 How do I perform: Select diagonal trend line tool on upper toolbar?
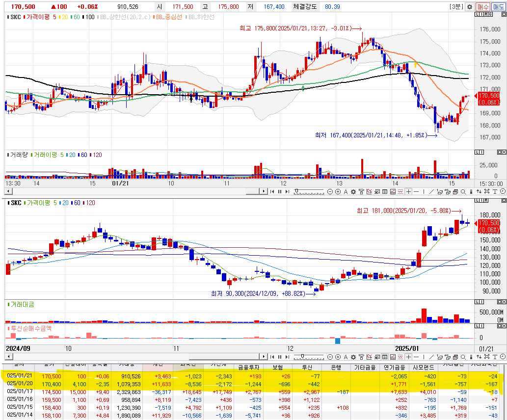coord(431,192)
